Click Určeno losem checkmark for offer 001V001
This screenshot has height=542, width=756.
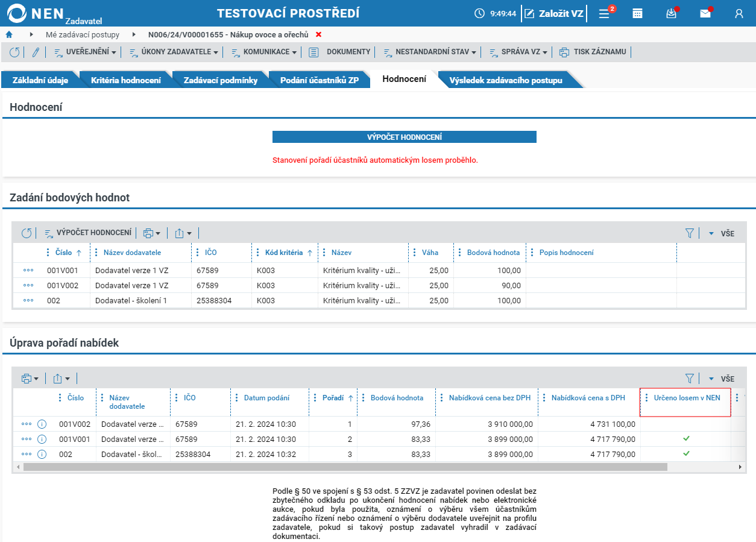click(686, 438)
